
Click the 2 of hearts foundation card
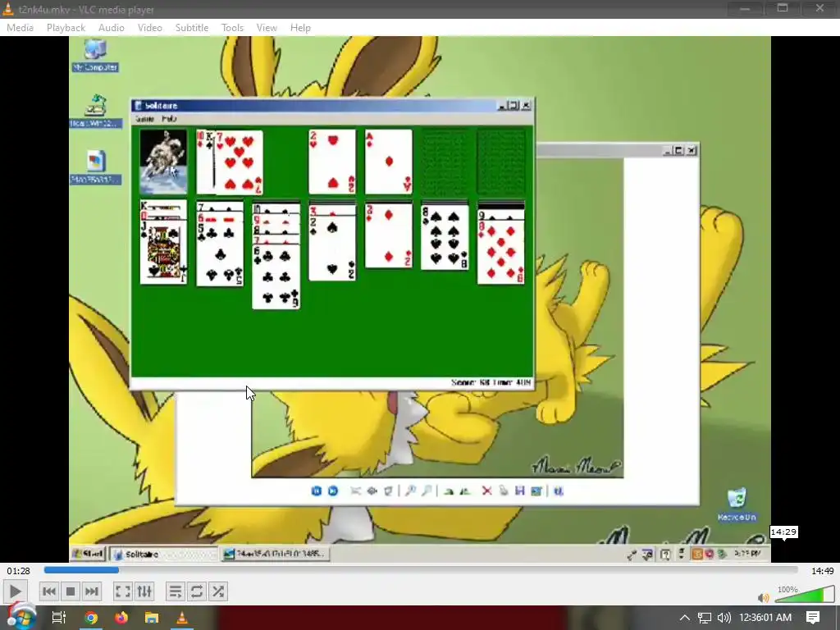[x=332, y=162]
